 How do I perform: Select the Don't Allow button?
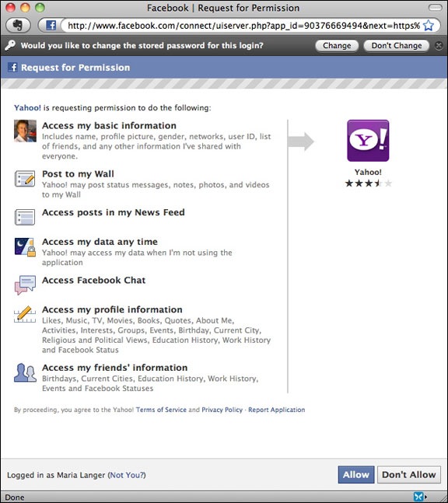(x=409, y=474)
